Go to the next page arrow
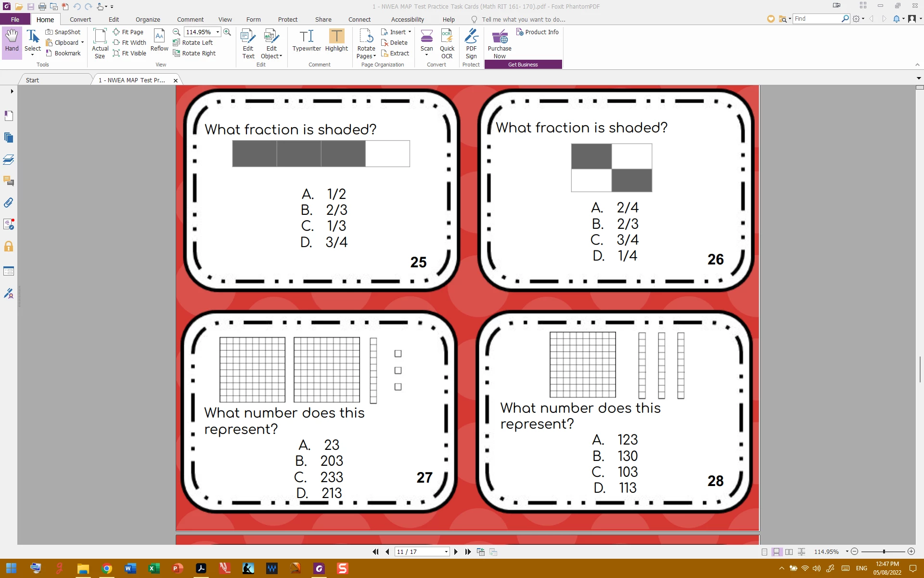 pos(456,552)
